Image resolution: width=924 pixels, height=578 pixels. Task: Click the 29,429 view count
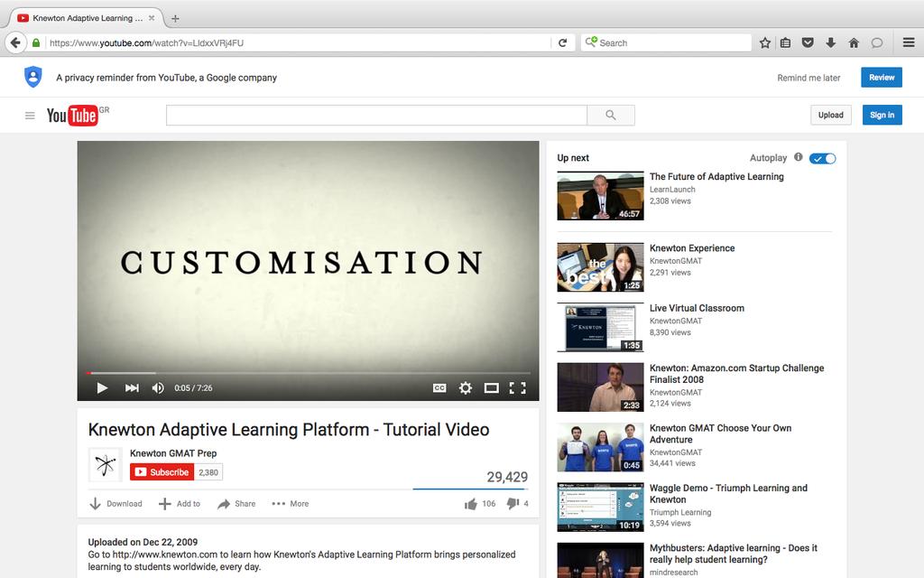pyautogui.click(x=507, y=477)
